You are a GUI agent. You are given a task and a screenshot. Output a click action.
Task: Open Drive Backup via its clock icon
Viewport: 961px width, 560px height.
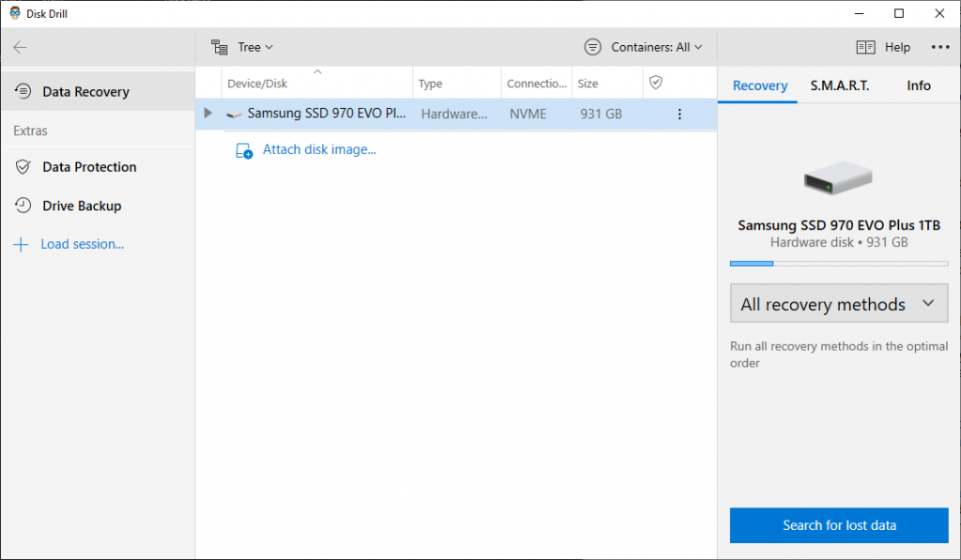click(x=21, y=205)
